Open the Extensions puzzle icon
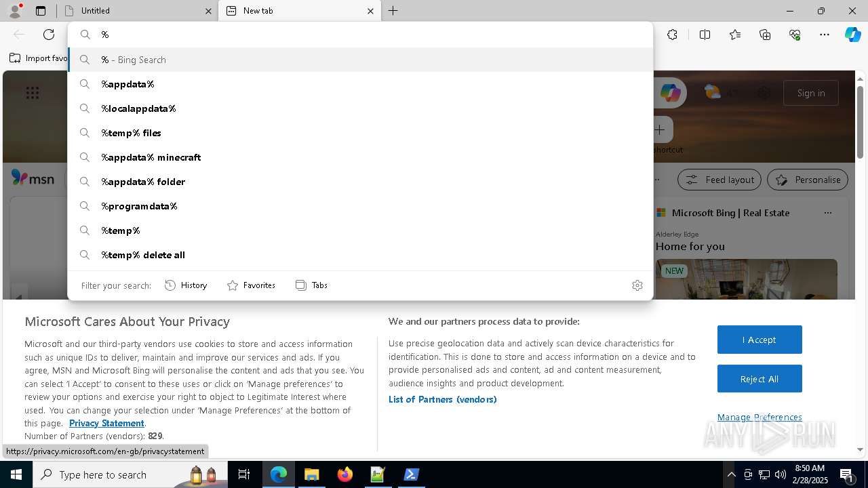 pos(672,35)
